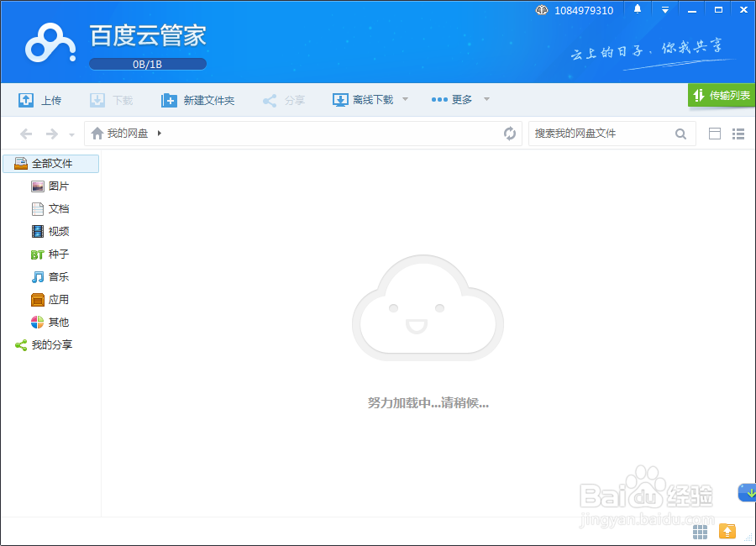Switch to list view layout
Screen dimensions: 756x546
click(x=738, y=133)
